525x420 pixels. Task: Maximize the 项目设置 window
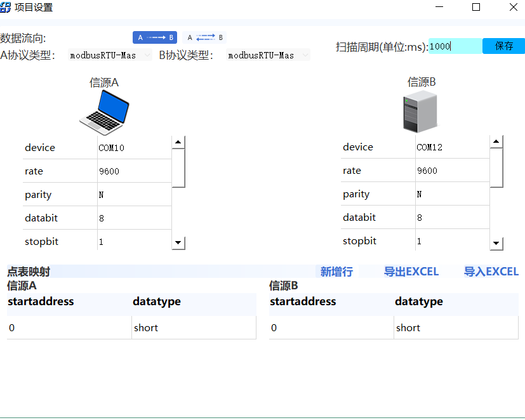coord(476,7)
